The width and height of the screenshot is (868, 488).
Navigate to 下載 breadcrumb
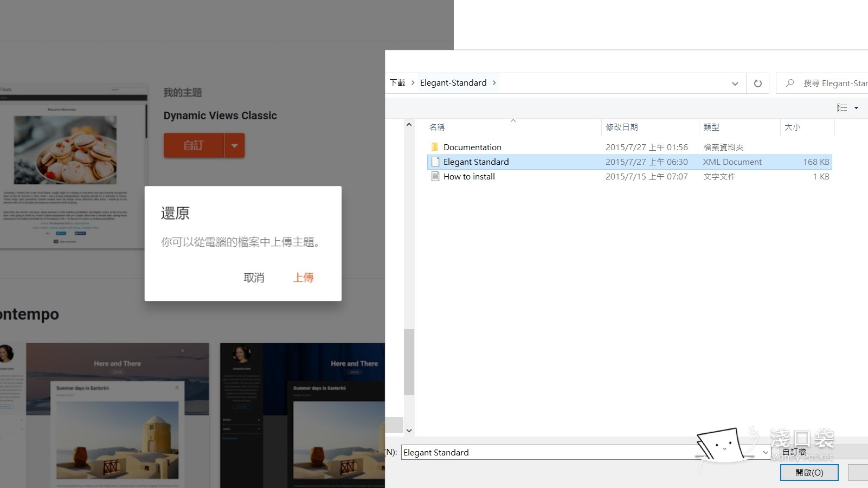397,83
